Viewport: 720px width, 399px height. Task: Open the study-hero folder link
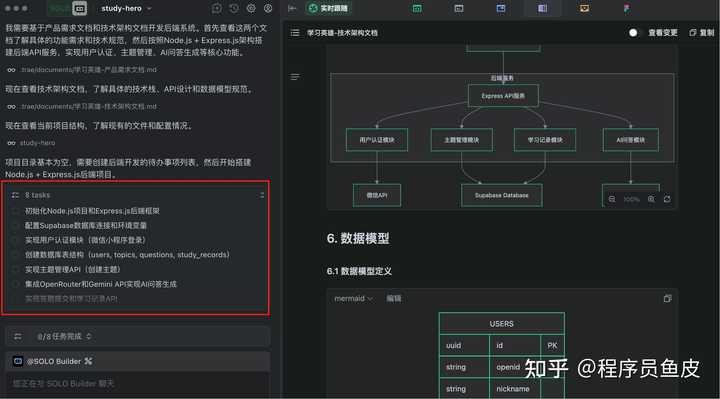(37, 143)
